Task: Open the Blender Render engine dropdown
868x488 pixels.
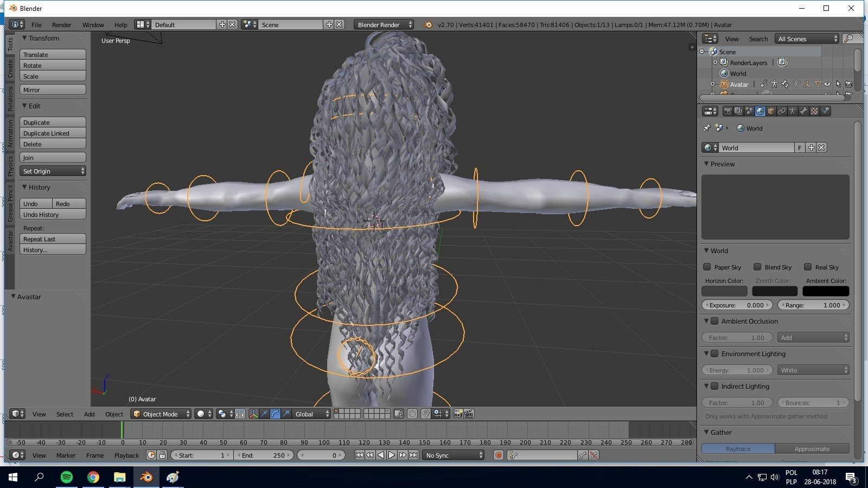Action: click(x=384, y=24)
